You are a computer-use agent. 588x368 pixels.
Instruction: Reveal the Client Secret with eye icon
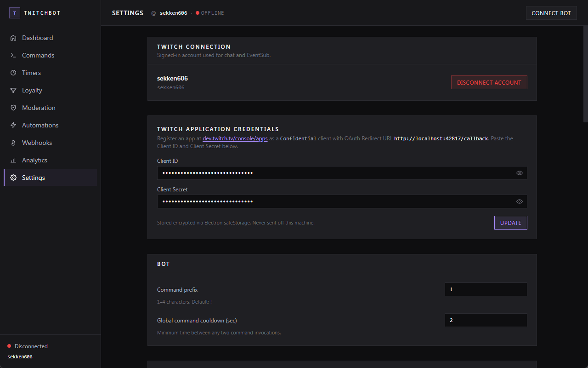[520, 201]
